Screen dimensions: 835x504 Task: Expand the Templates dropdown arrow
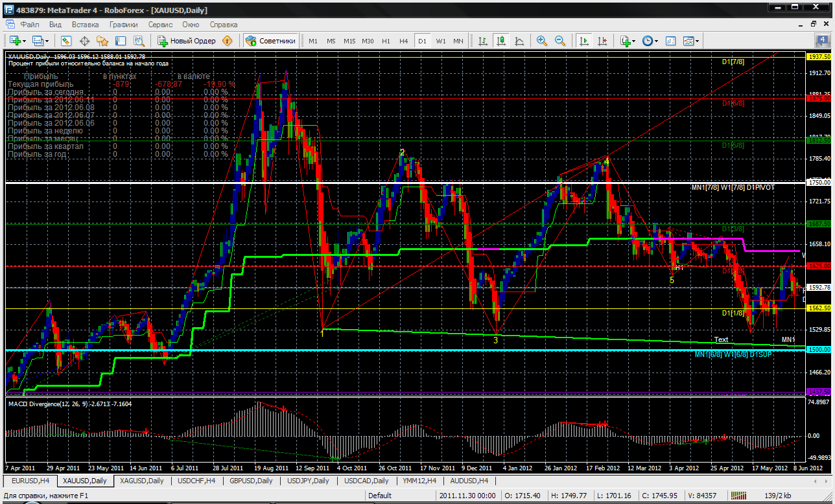coord(698,41)
